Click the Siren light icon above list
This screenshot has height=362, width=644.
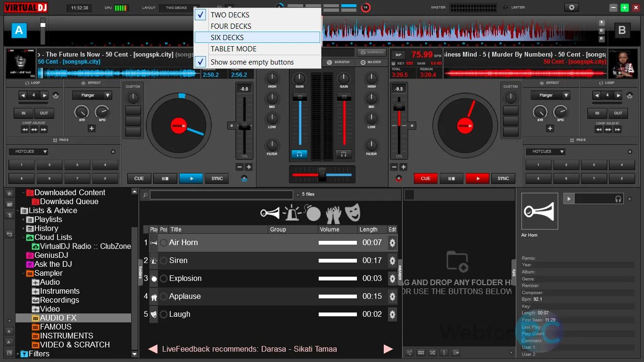point(292,214)
